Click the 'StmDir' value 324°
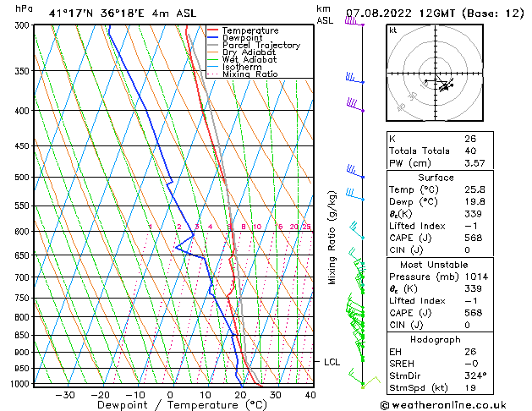532x411 pixels. (475, 376)
